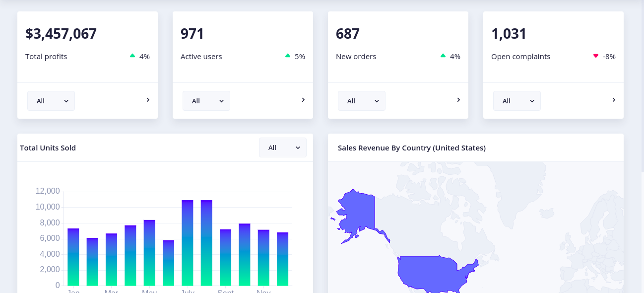Expand the All dropdown under Active users
The width and height of the screenshot is (644, 293).
coord(206,101)
